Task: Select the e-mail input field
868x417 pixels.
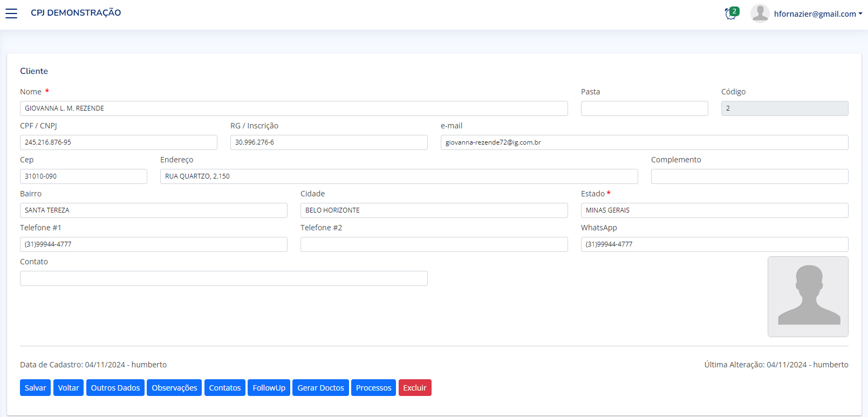Action: point(644,142)
